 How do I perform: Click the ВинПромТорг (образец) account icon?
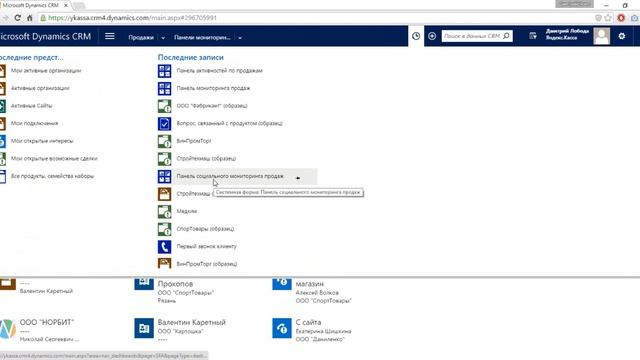164,263
